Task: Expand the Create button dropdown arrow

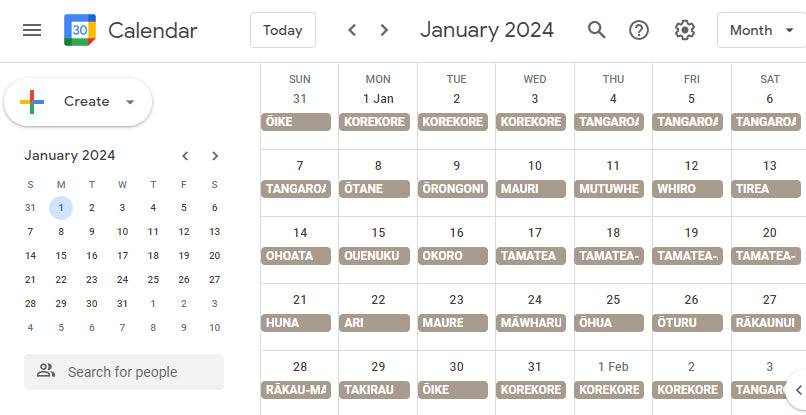Action: (x=130, y=102)
